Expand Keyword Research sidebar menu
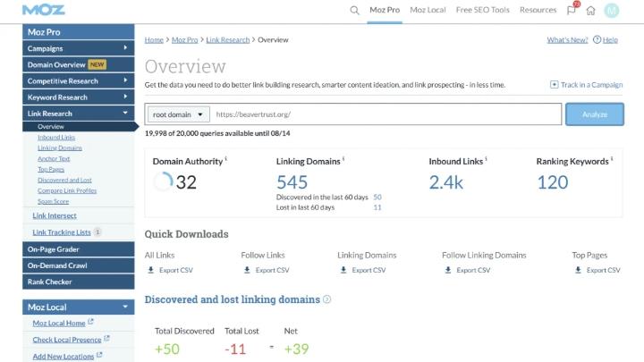Viewport: 644px width, 362px height. click(x=125, y=97)
